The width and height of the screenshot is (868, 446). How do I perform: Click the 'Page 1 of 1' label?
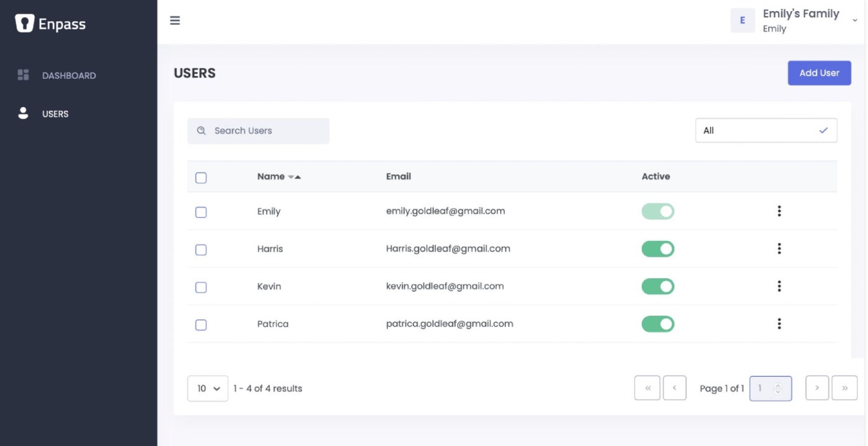(x=722, y=388)
